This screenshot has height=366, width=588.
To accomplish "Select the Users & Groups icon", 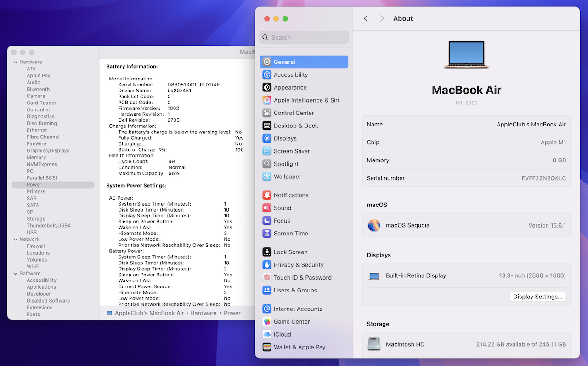I will (267, 290).
